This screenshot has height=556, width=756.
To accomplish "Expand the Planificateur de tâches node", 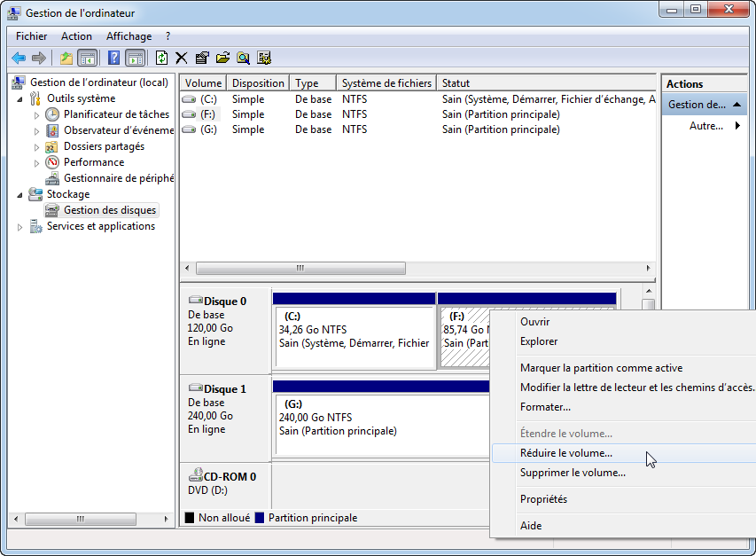I will (x=36, y=115).
